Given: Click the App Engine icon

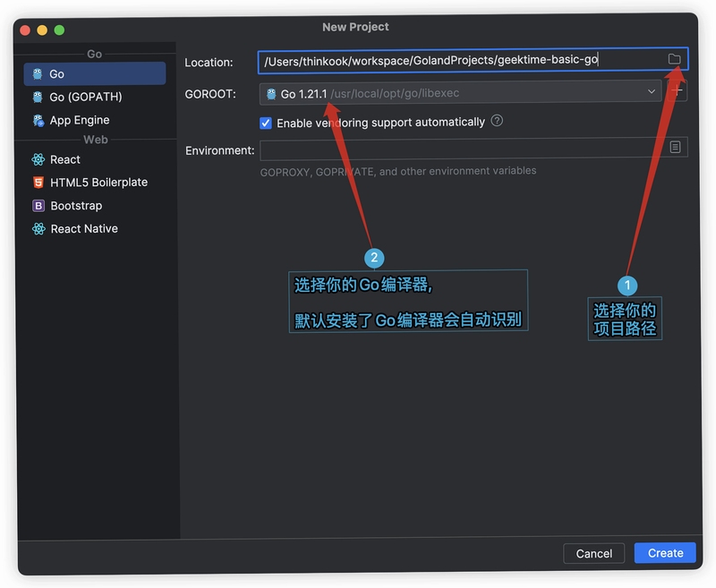Looking at the screenshot, I should pyautogui.click(x=38, y=121).
